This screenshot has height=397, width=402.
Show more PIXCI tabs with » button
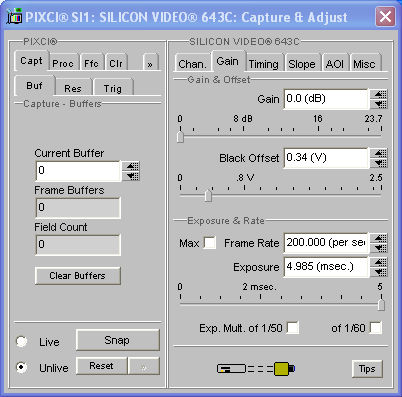(x=150, y=63)
